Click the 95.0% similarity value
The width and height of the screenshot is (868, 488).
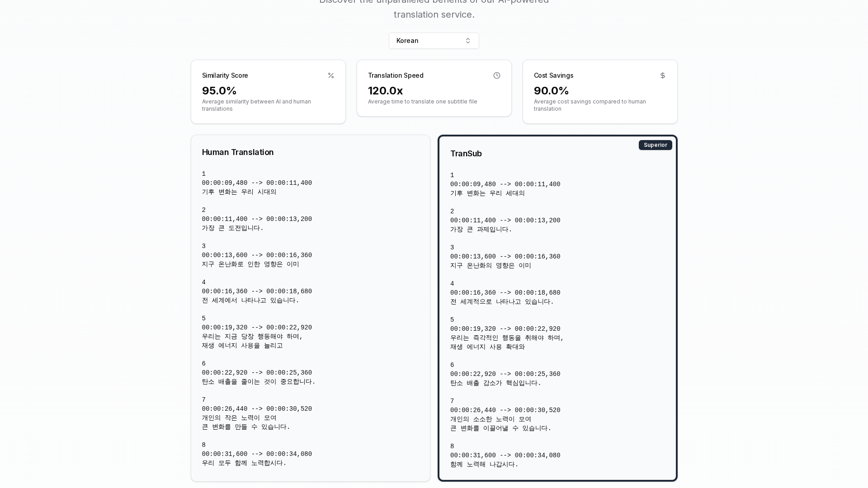(219, 91)
